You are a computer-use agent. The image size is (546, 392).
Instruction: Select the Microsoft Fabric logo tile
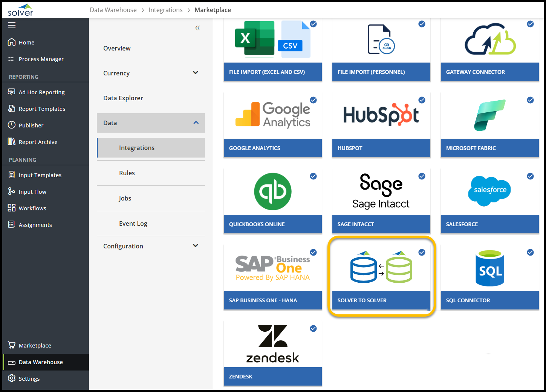[489, 115]
